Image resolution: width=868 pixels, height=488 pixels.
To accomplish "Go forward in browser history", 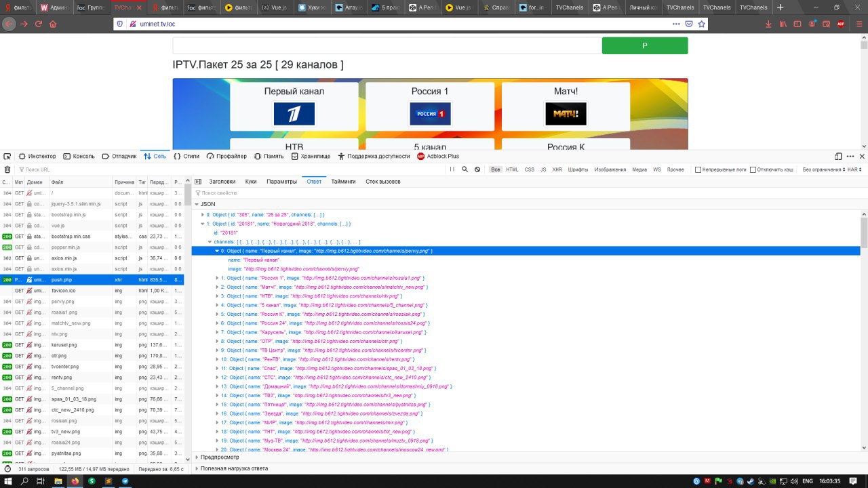I will [x=24, y=24].
